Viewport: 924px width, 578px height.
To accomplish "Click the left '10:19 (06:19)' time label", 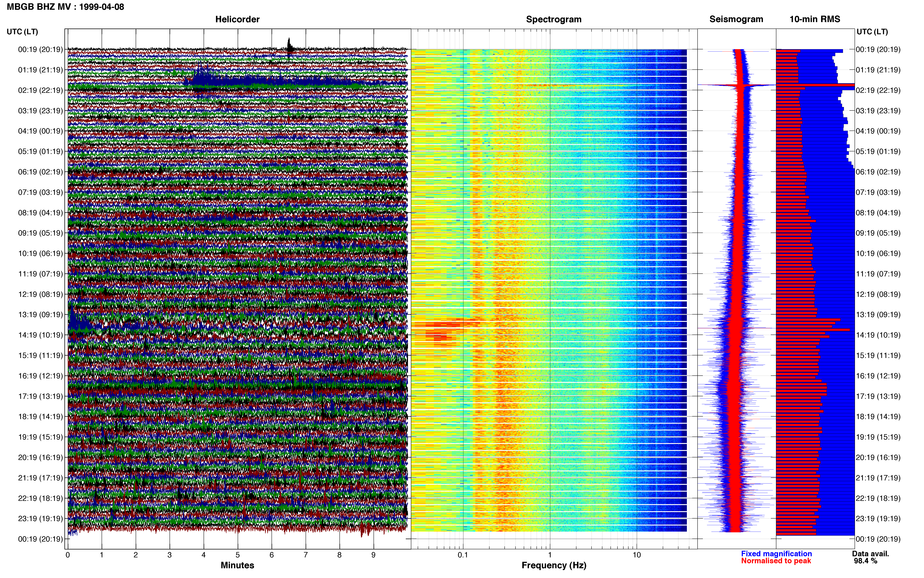I will point(40,253).
